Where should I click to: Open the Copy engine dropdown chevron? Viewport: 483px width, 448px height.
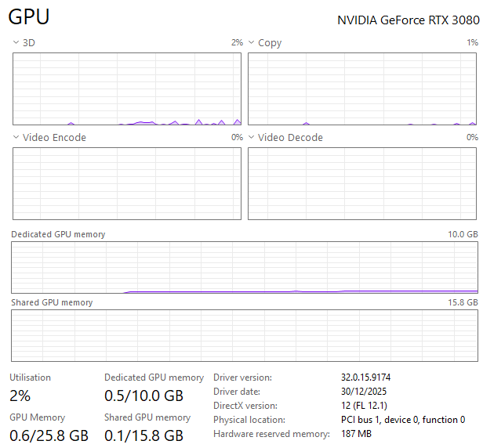252,43
